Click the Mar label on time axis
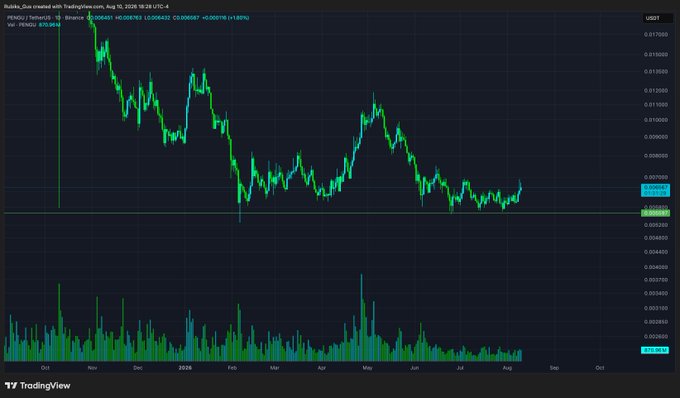Screen dimensions: 680x398 (275, 368)
